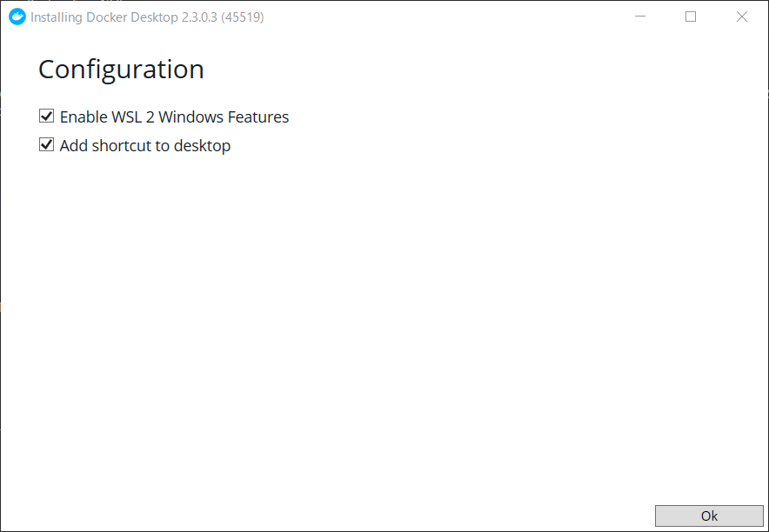Maximize the Docker Desktop installer window
769x532 pixels.
point(691,17)
